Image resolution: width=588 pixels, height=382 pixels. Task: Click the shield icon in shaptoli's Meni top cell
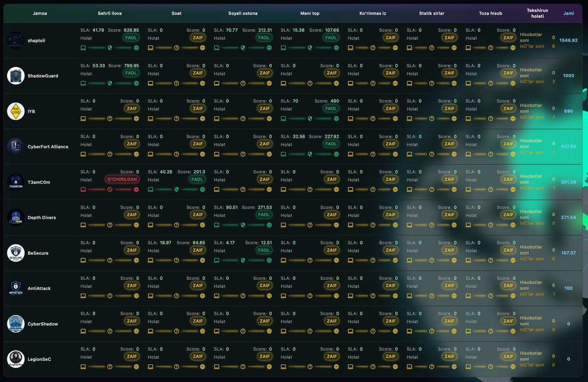310,47
